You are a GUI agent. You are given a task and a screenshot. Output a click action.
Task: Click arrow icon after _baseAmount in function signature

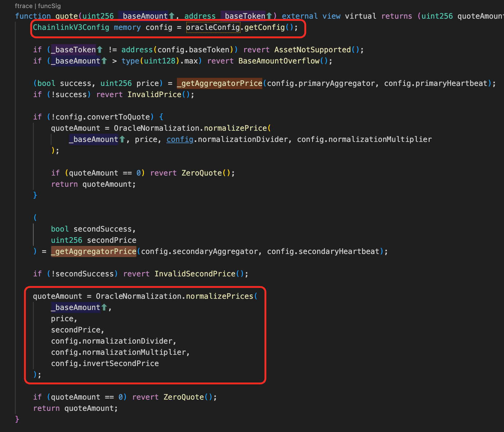tap(172, 16)
